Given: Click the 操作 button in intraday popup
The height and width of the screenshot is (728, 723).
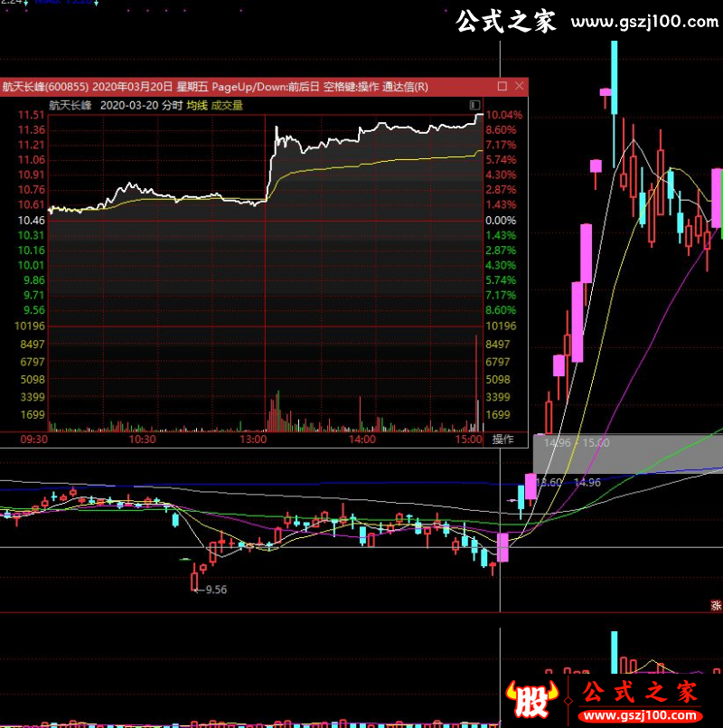Looking at the screenshot, I should [503, 440].
